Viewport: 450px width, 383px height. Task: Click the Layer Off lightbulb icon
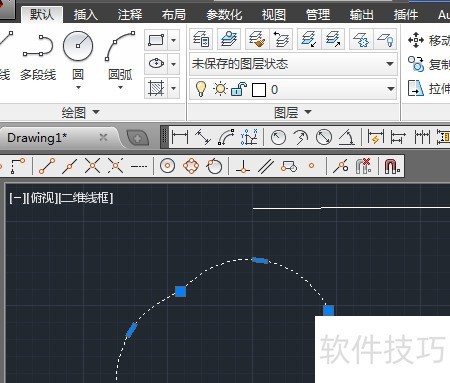385,39
